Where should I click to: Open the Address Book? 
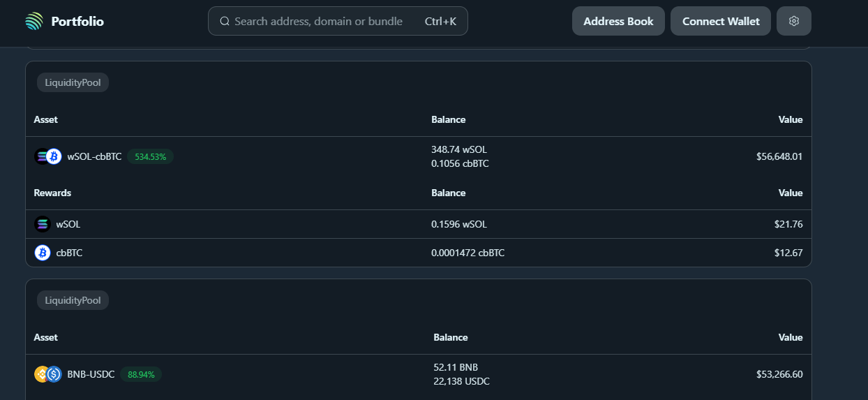618,21
